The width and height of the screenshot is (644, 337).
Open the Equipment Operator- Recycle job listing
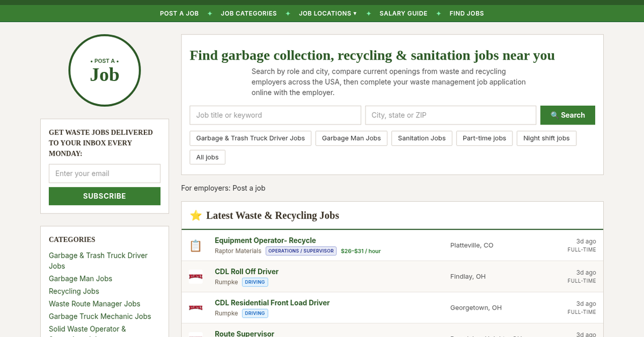(265, 240)
